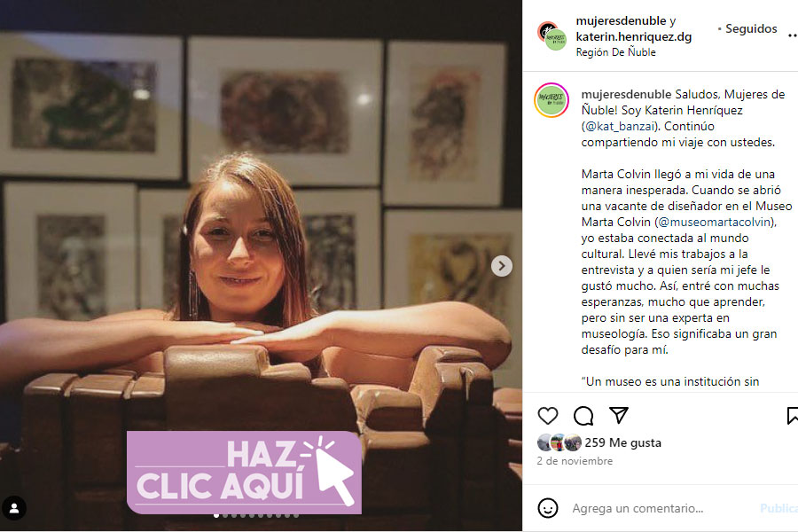This screenshot has height=532, width=798.
Task: Click the Publicar comment button
Action: 778,508
